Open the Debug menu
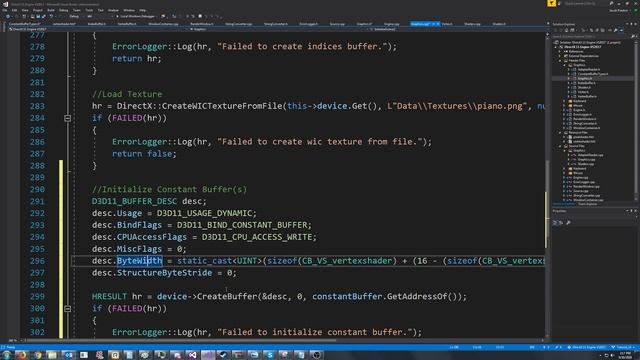The height and width of the screenshot is (360, 640). pos(63,10)
